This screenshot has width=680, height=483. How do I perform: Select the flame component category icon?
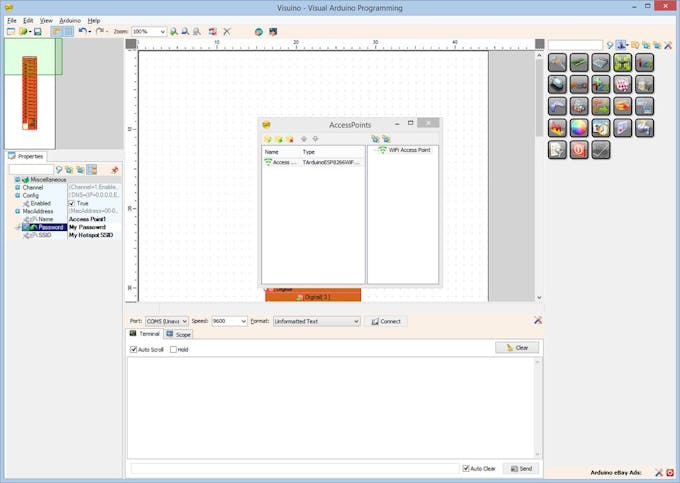[x=557, y=127]
